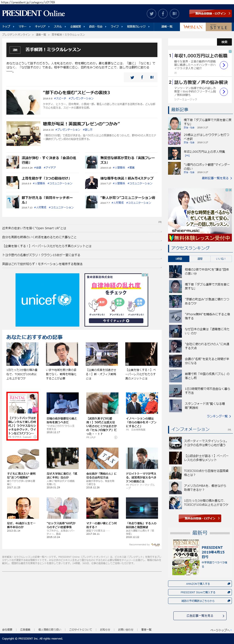Image resolution: width=234 pixels, height=644 pixels.
Task: Share series via small Facebook icon
Action: tap(142, 78)
